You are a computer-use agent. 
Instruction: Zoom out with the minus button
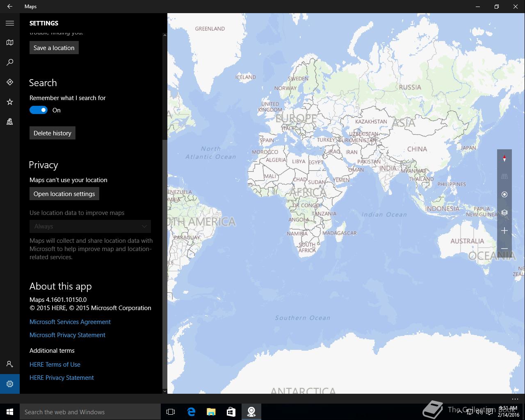tap(504, 249)
